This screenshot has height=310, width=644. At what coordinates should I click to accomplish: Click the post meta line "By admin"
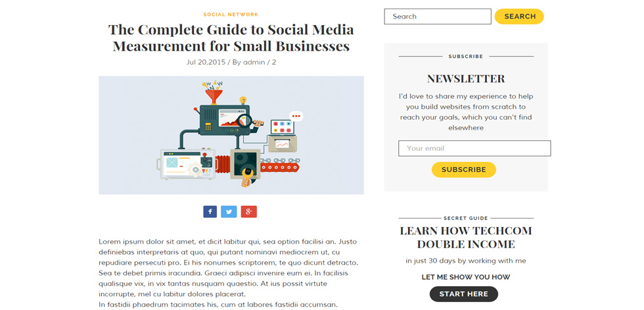[x=248, y=63]
